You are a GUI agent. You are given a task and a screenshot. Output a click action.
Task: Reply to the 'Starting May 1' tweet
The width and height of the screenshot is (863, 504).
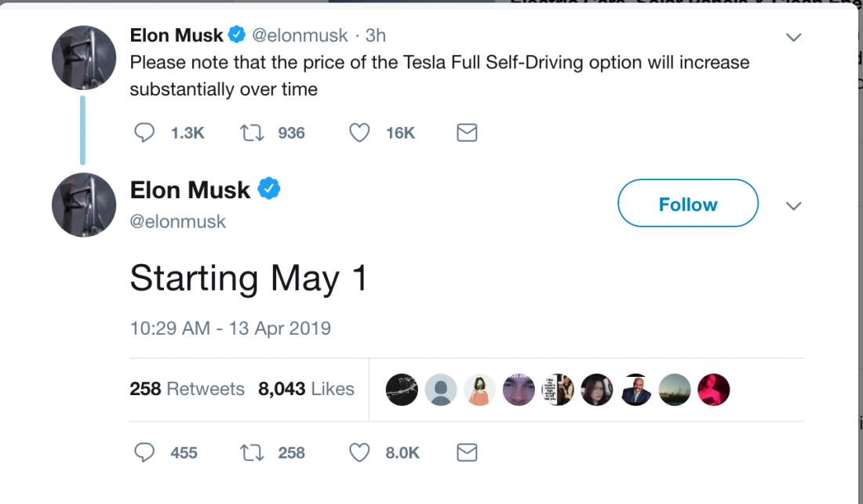[144, 452]
